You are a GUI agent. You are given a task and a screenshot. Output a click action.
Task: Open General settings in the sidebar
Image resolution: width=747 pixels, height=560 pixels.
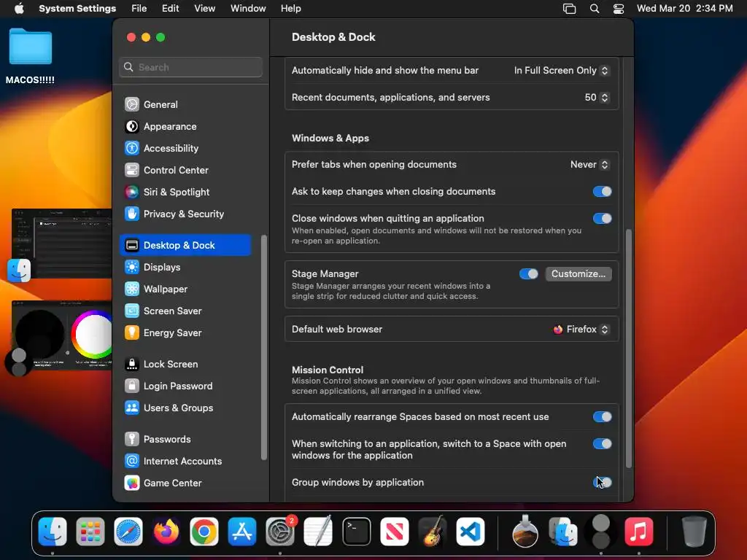(x=185, y=104)
